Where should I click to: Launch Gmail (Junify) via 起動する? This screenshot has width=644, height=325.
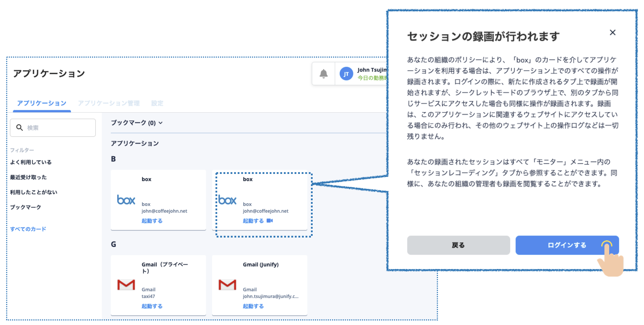point(253,306)
